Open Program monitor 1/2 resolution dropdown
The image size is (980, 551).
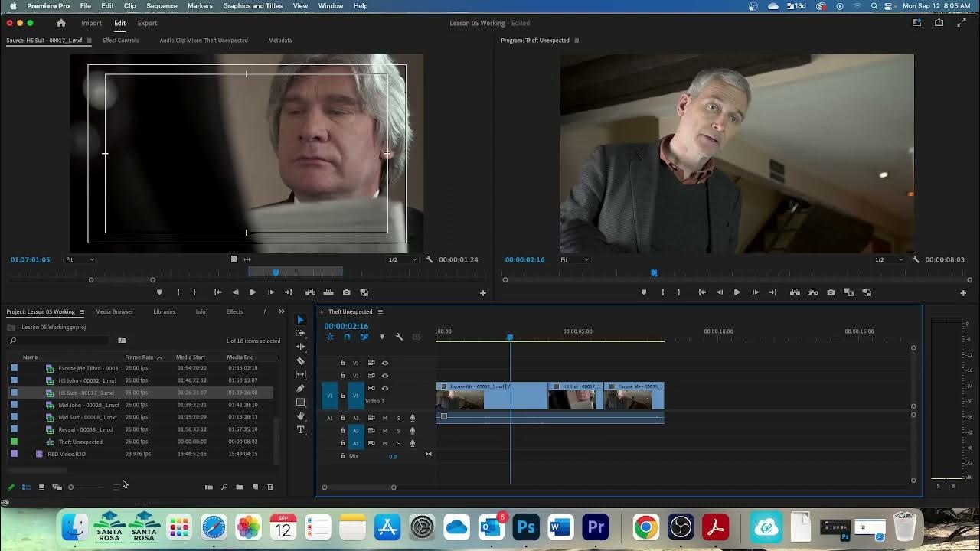(x=890, y=259)
